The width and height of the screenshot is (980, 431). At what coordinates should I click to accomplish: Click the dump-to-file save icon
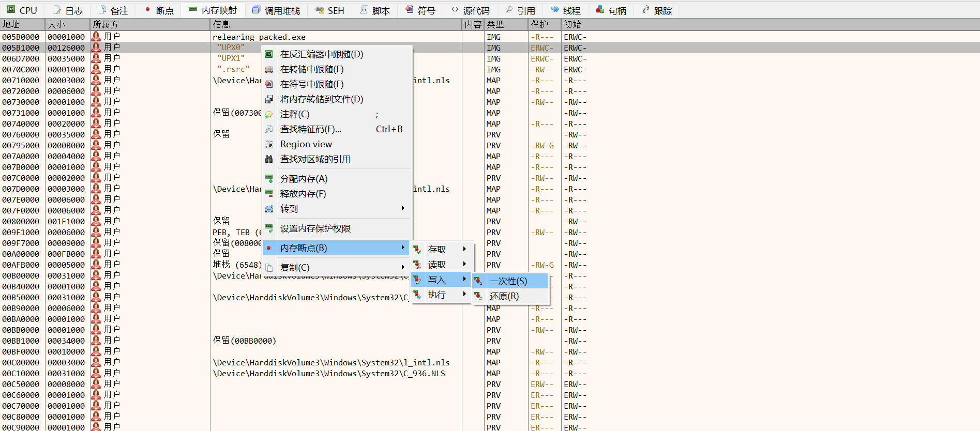tap(269, 99)
